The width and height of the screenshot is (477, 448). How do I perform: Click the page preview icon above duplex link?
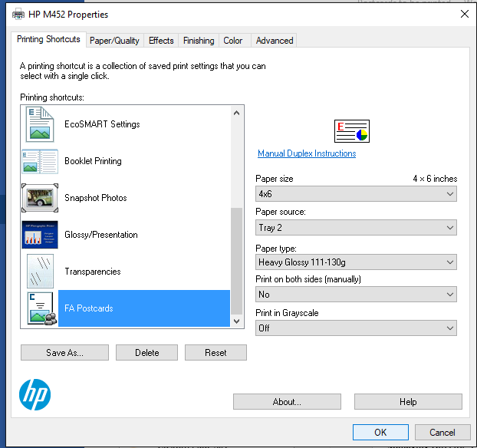tap(351, 131)
